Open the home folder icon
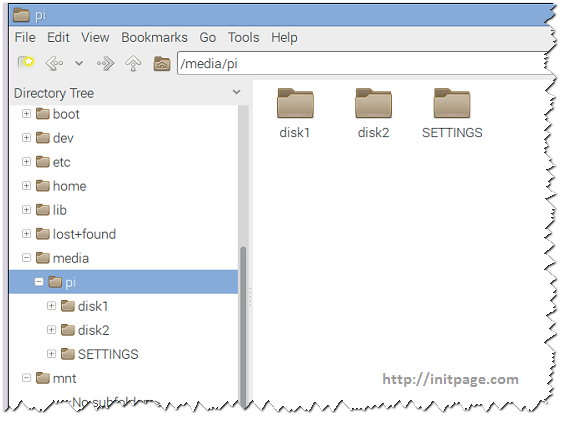 (162, 64)
